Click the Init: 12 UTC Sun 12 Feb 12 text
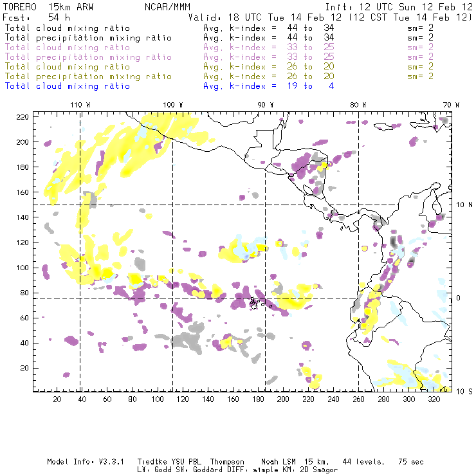The height and width of the screenshot is (476, 476). click(x=399, y=7)
